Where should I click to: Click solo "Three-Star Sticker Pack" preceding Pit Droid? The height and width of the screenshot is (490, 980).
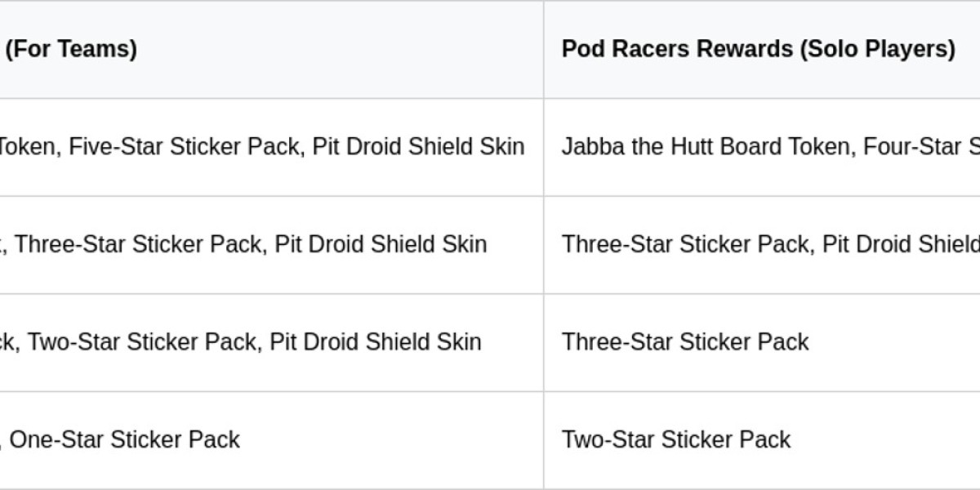684,244
